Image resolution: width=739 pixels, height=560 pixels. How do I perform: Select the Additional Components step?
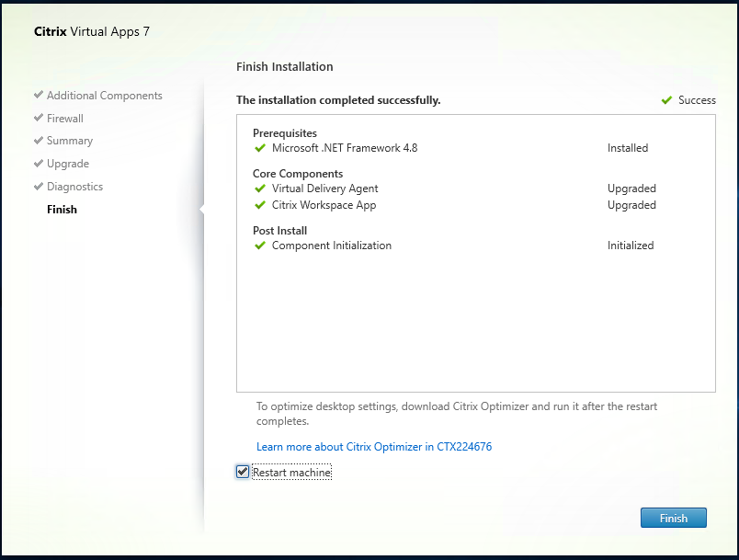(x=104, y=96)
